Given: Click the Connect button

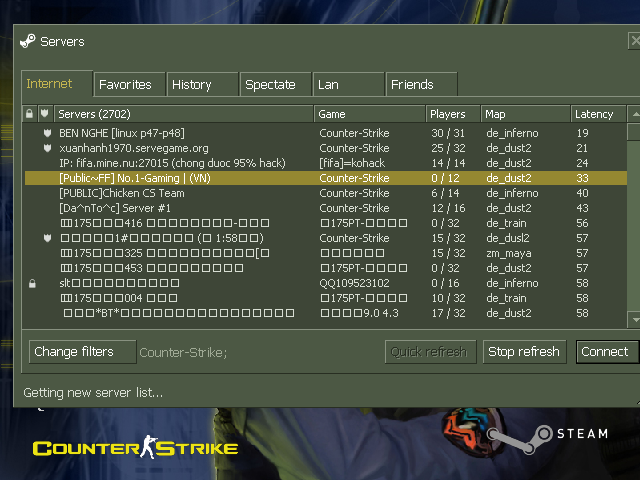Looking at the screenshot, I should click(607, 351).
